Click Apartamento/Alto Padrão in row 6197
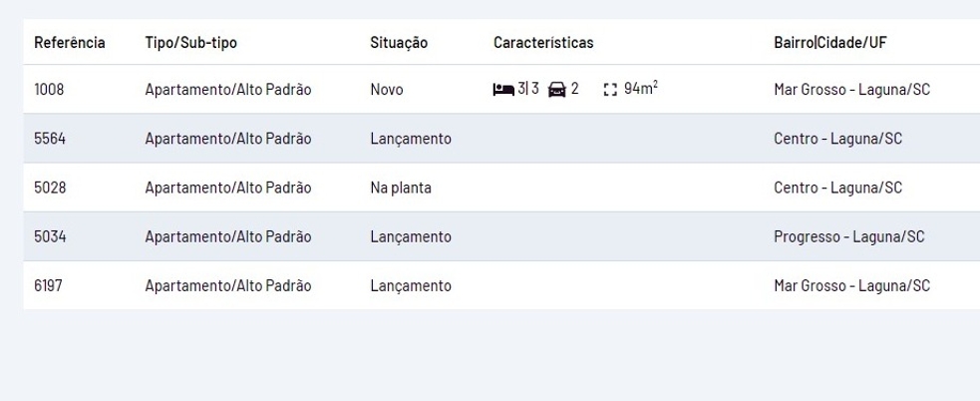 pyautogui.click(x=228, y=286)
